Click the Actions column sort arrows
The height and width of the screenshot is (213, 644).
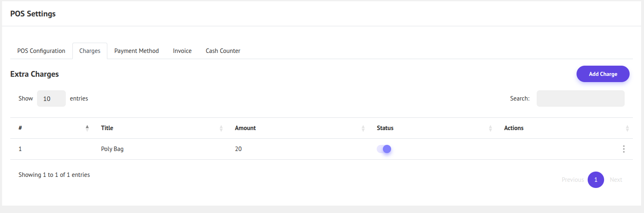pos(627,128)
